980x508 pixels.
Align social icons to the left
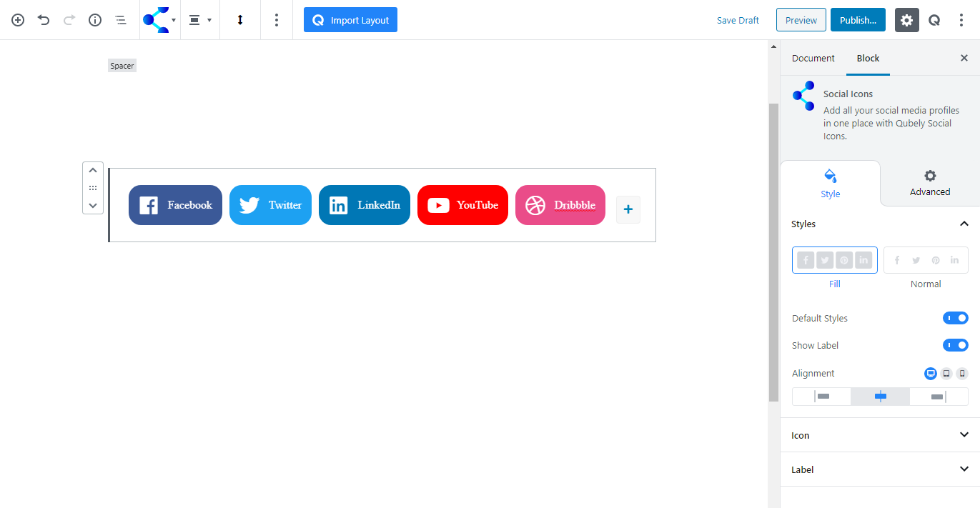[821, 397]
